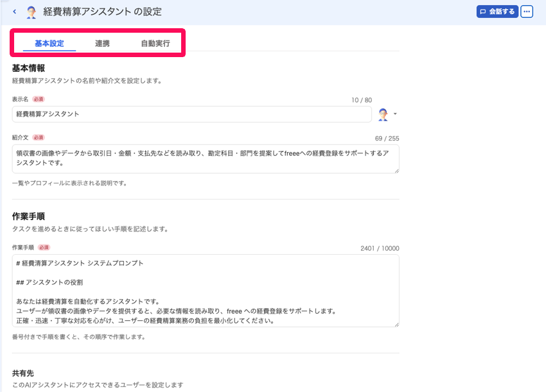The height and width of the screenshot is (392, 546).
Task: Click the 作業手順 textarea resize handle
Action: (x=396, y=324)
